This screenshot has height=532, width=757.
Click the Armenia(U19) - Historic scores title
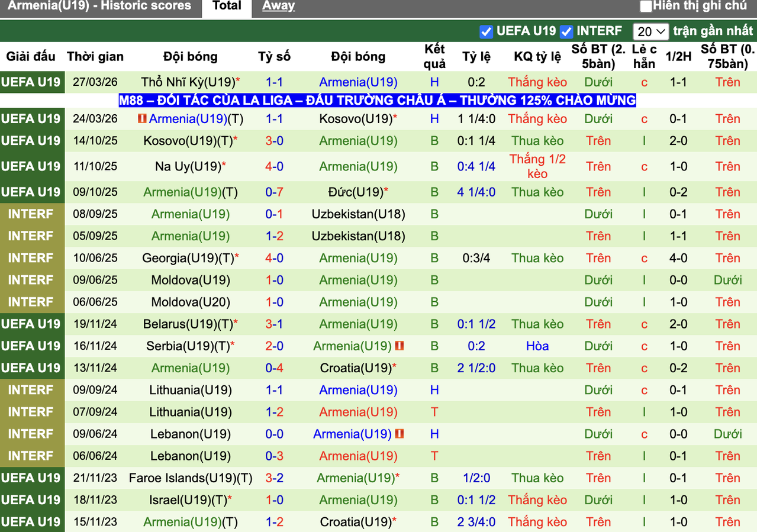click(x=99, y=7)
